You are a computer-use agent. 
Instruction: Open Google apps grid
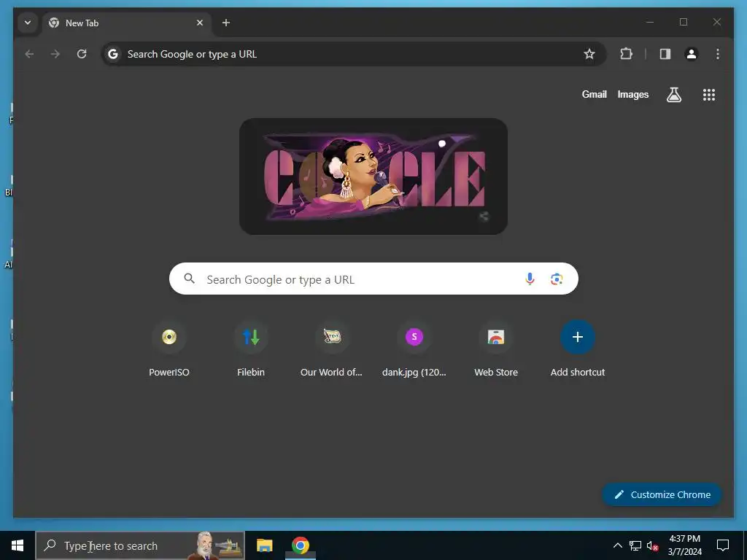(709, 95)
